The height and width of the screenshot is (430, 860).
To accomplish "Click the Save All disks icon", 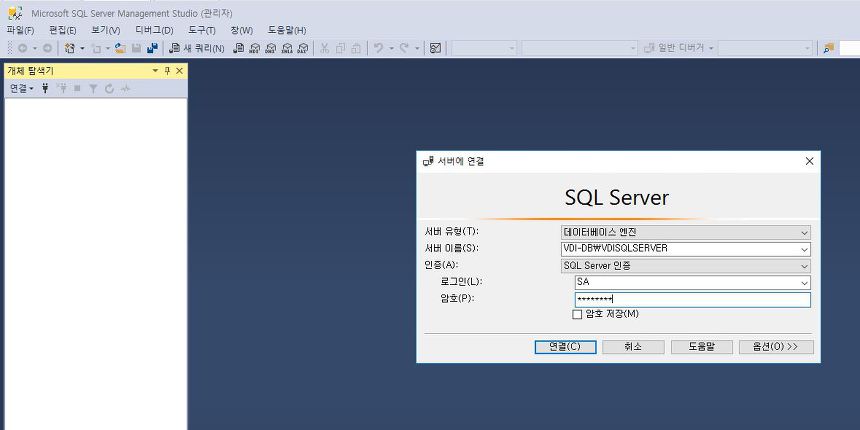I will [152, 48].
